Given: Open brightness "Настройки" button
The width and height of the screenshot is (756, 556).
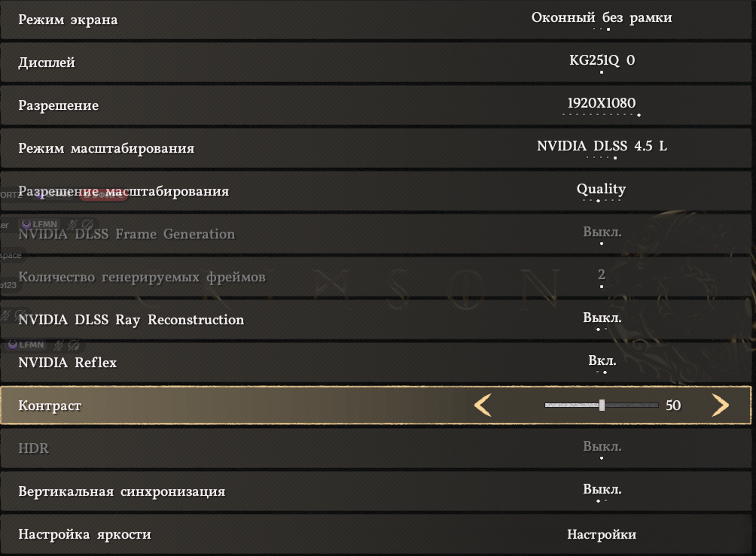Looking at the screenshot, I should tap(601, 535).
